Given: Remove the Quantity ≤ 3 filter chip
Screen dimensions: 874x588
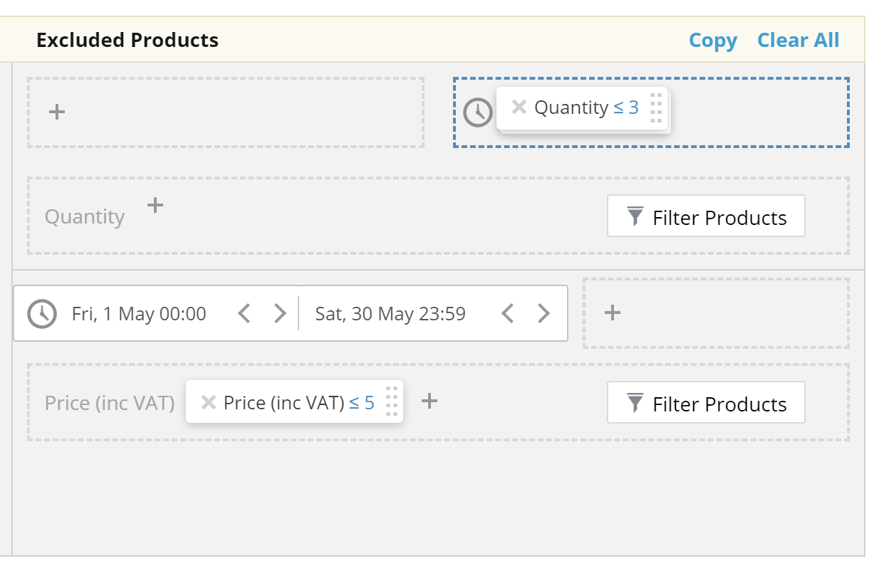Looking at the screenshot, I should [519, 107].
